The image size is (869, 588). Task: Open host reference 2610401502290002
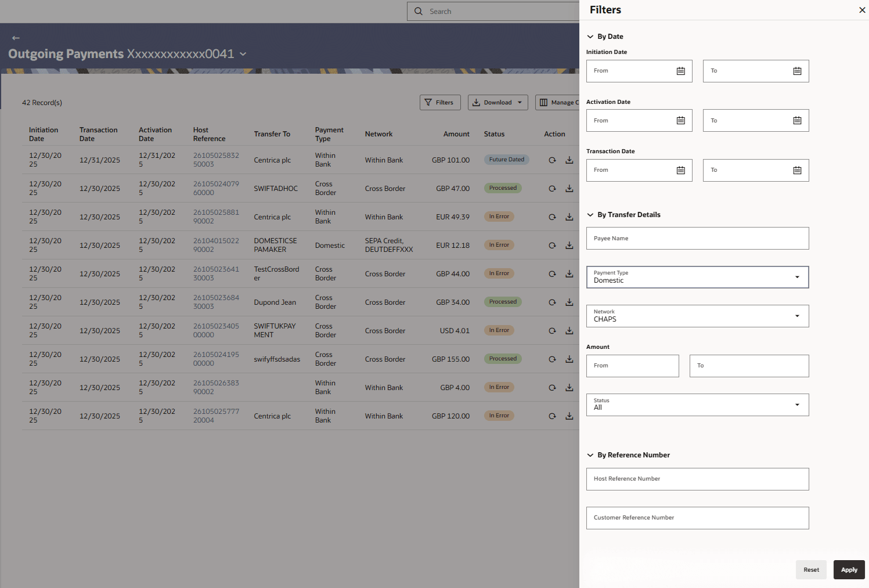click(x=216, y=246)
